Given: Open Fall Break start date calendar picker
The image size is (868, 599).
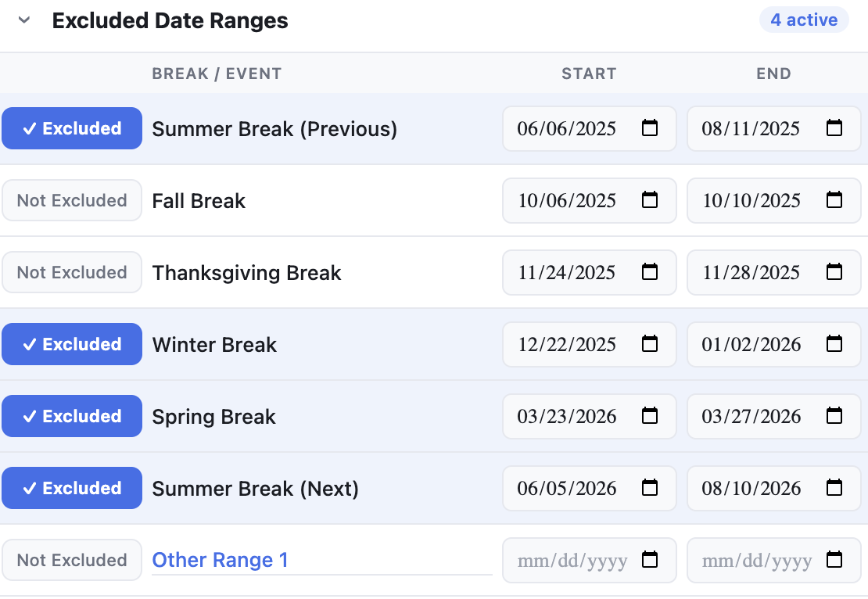Looking at the screenshot, I should (x=650, y=200).
